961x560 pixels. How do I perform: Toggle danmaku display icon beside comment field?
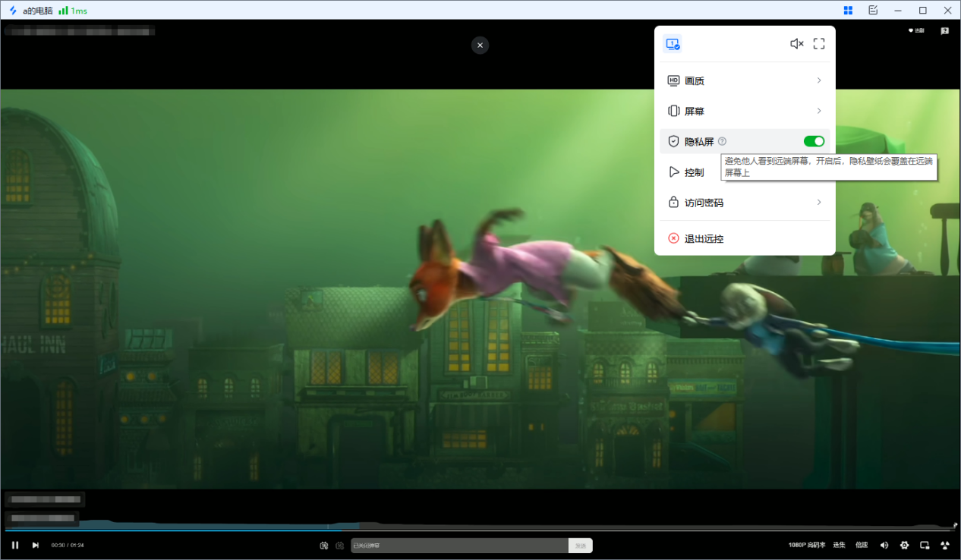[x=324, y=545]
